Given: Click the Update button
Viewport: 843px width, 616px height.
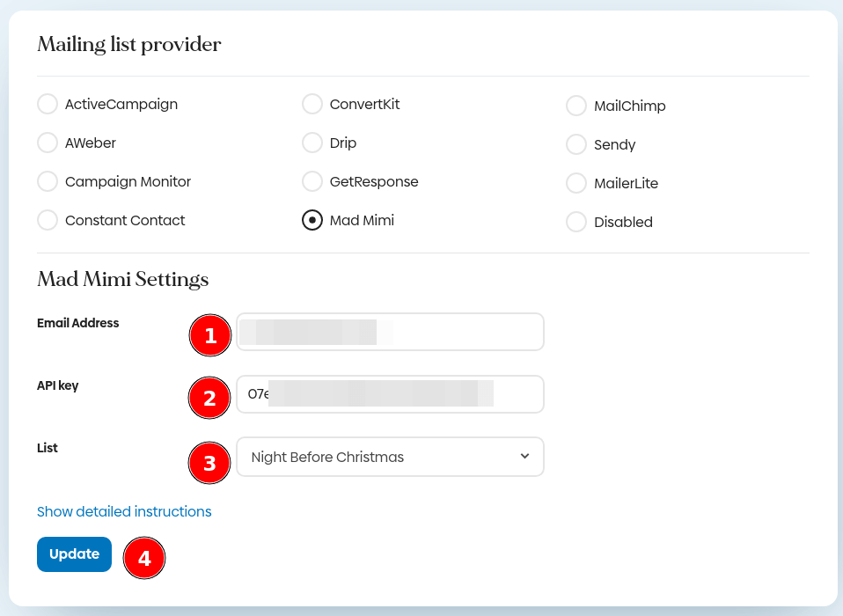Looking at the screenshot, I should pos(74,554).
